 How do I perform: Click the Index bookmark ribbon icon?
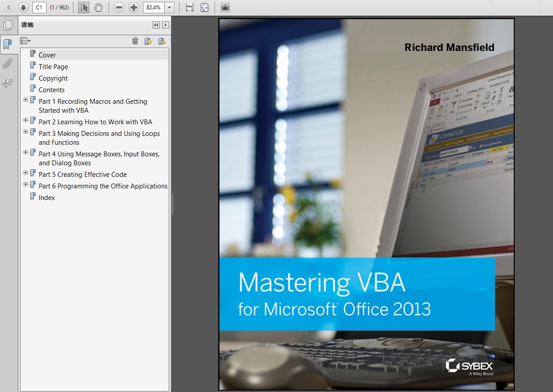point(33,196)
